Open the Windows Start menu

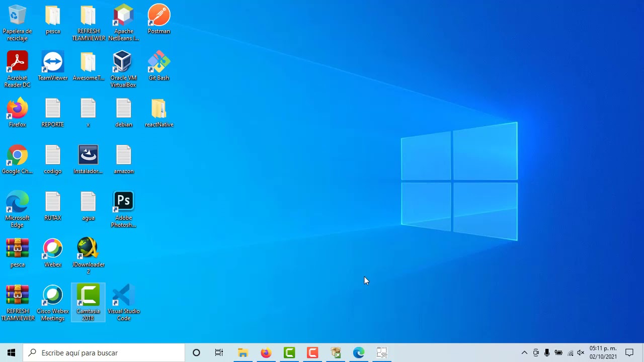(11, 352)
